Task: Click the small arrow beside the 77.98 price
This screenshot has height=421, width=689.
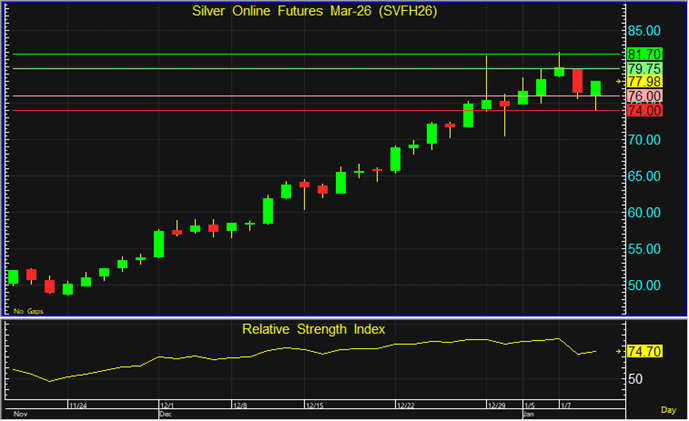Action: pyautogui.click(x=620, y=81)
